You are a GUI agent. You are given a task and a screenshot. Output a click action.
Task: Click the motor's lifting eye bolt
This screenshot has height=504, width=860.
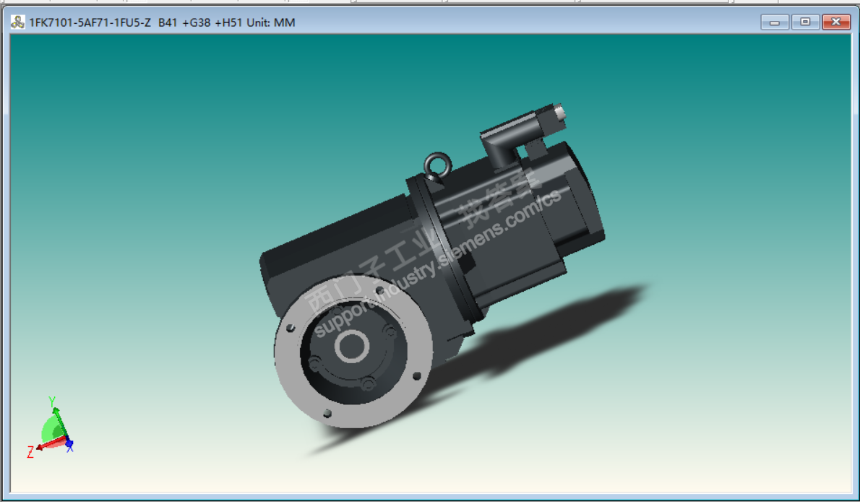[x=437, y=166]
